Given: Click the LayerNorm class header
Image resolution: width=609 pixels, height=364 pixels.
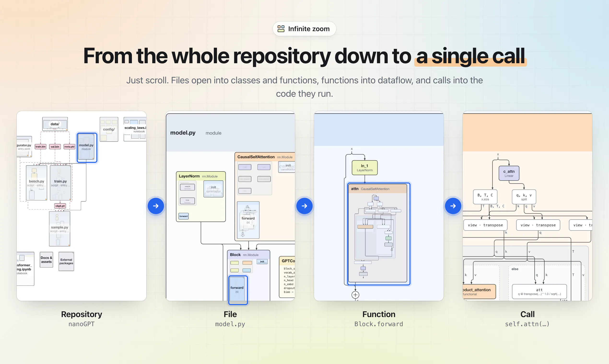Looking at the screenshot, I should (x=201, y=176).
